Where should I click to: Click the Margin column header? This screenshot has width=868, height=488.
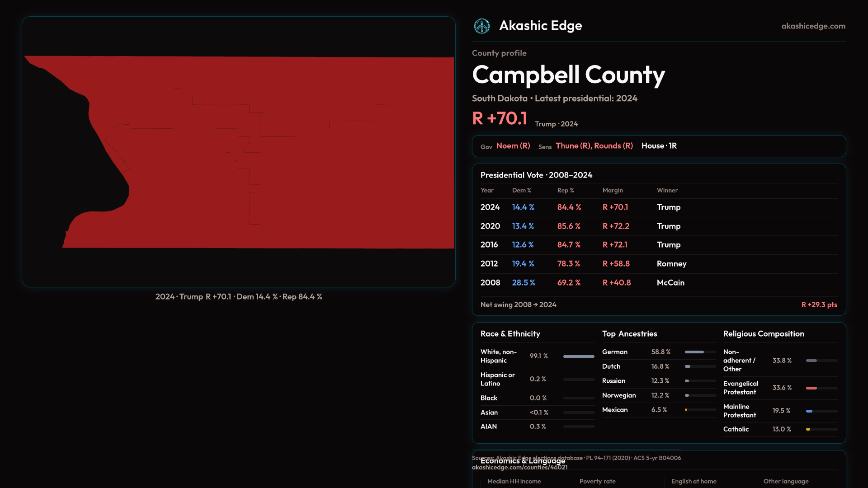tap(613, 191)
